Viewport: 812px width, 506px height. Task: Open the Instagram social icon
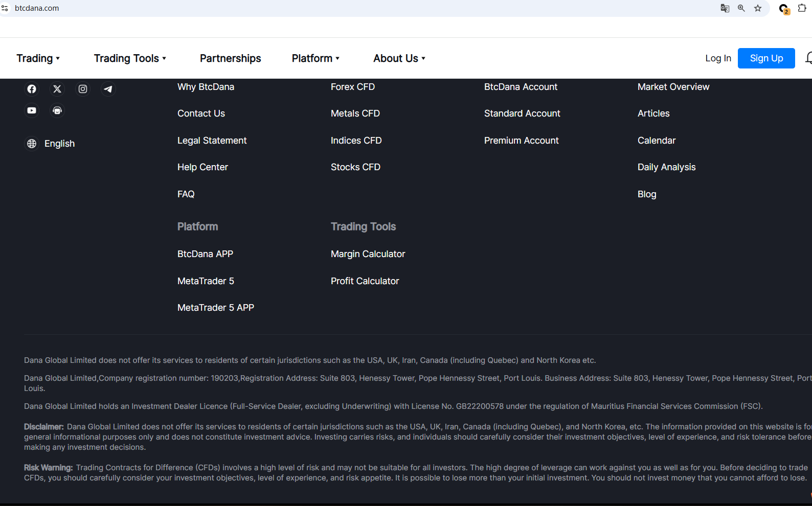point(83,89)
